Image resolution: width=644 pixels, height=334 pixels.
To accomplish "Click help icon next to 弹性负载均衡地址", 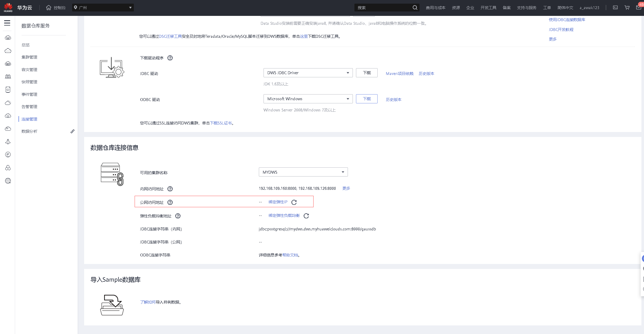I will click(x=178, y=216).
